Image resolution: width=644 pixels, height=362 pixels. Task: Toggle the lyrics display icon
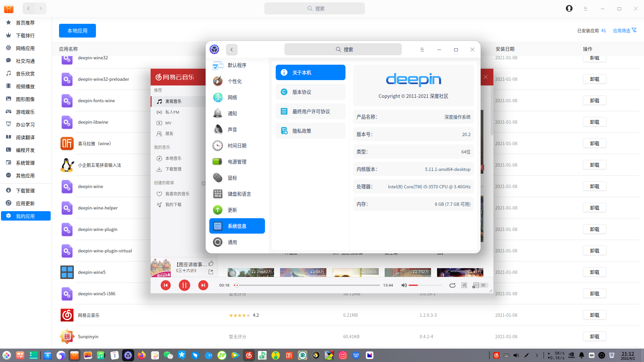[x=464, y=285]
